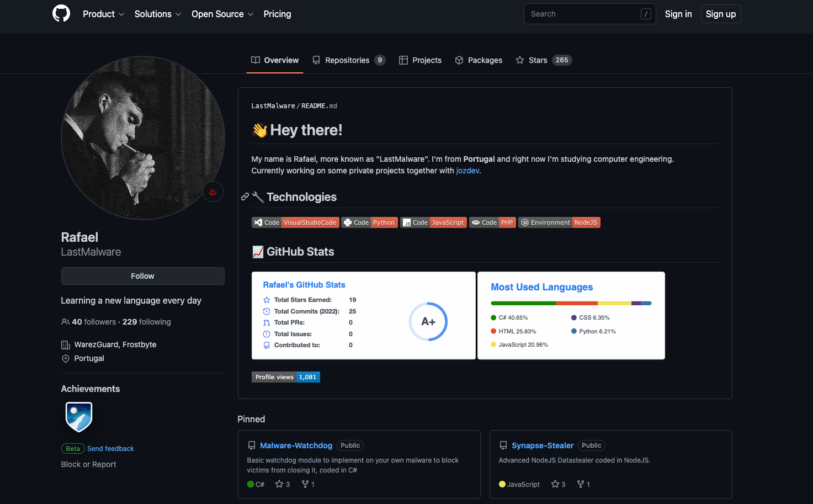Click the Code JavaScript badge
813x504 pixels.
point(434,222)
